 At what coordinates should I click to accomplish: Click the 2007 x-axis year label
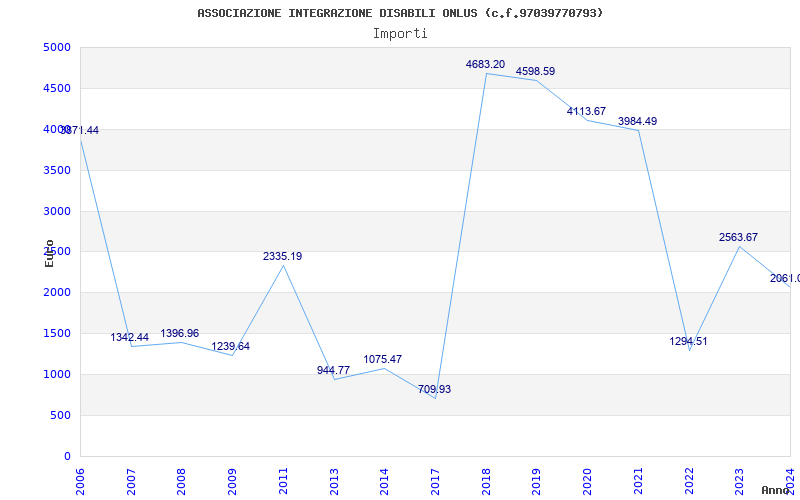[x=131, y=482]
